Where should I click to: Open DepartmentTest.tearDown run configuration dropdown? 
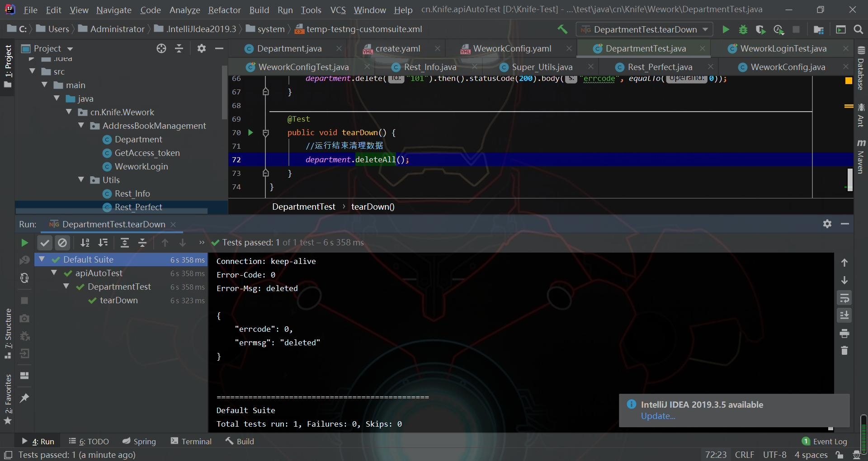tap(645, 29)
